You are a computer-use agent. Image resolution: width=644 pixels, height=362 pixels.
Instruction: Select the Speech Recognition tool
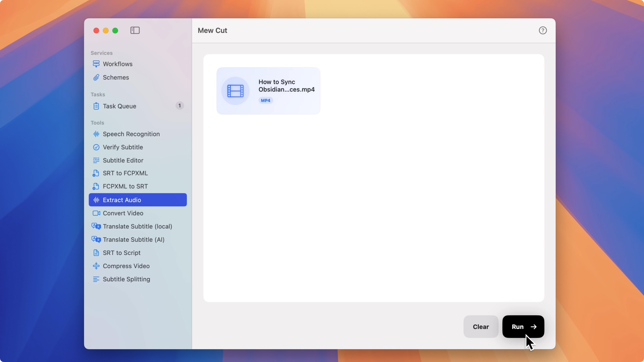click(x=131, y=134)
